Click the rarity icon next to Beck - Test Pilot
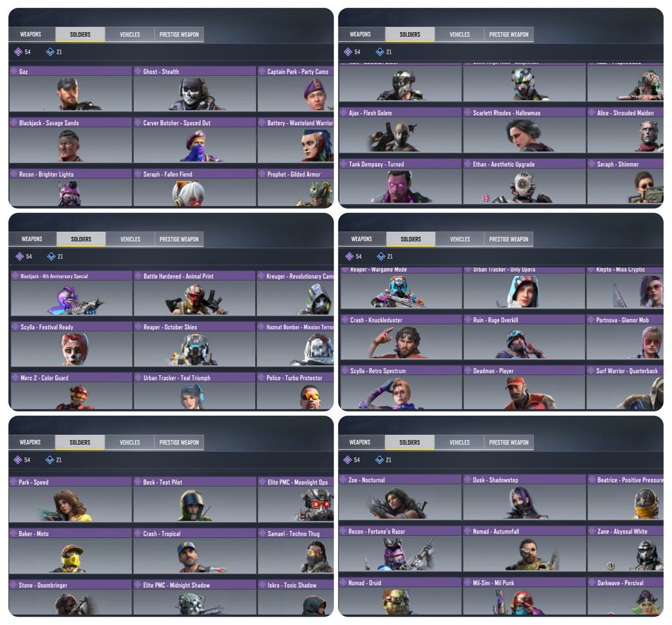This screenshot has width=672, height=625. click(138, 482)
